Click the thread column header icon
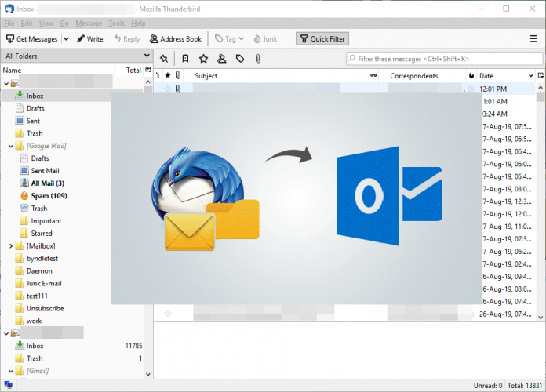The width and height of the screenshot is (546, 392). (158, 75)
